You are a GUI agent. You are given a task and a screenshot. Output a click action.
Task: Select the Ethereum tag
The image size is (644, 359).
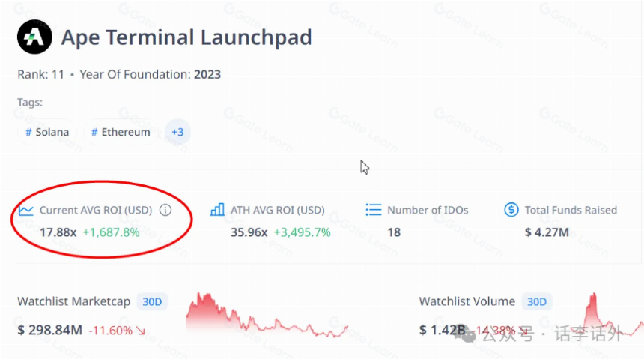[121, 132]
